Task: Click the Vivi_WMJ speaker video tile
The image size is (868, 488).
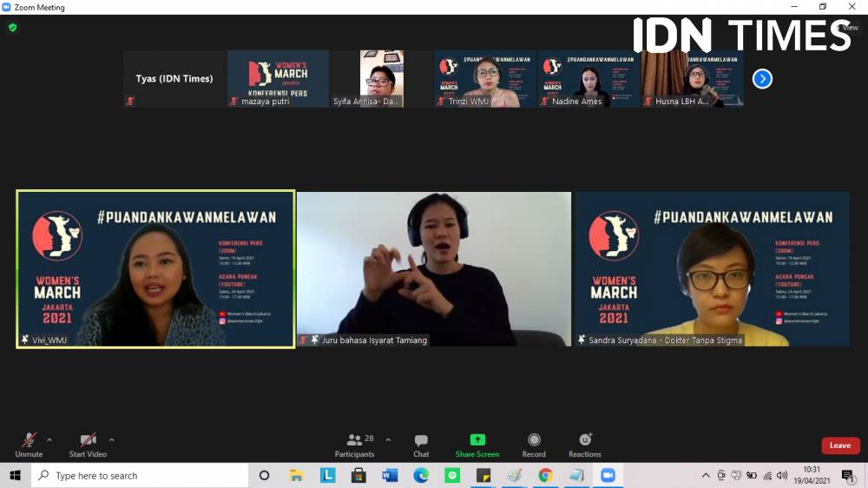Action: click(155, 269)
